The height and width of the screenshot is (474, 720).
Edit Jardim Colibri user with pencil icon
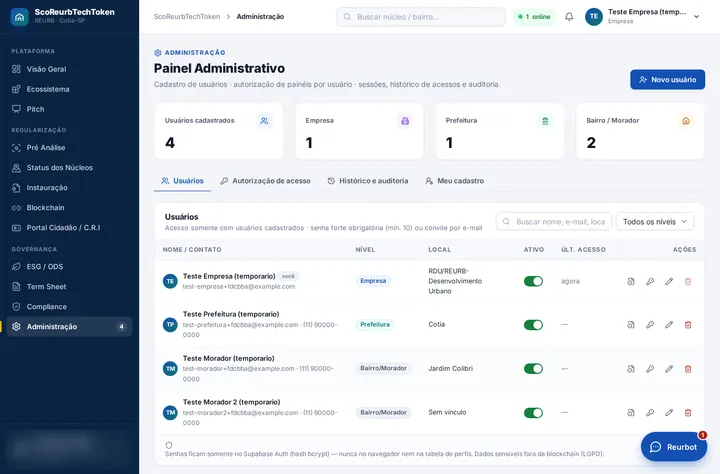coord(669,369)
